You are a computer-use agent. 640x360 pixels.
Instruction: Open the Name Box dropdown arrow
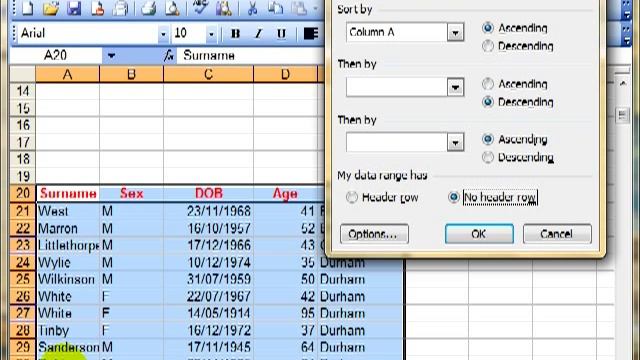[x=111, y=56]
